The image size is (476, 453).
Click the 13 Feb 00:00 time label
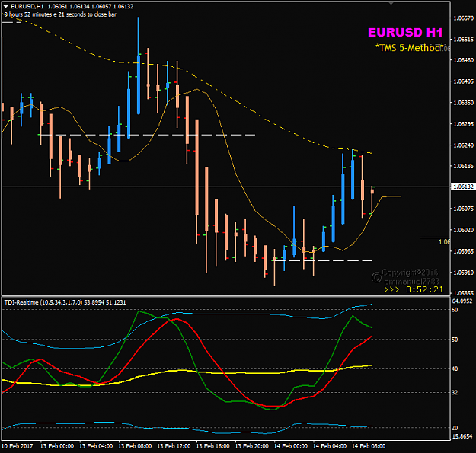[57, 446]
